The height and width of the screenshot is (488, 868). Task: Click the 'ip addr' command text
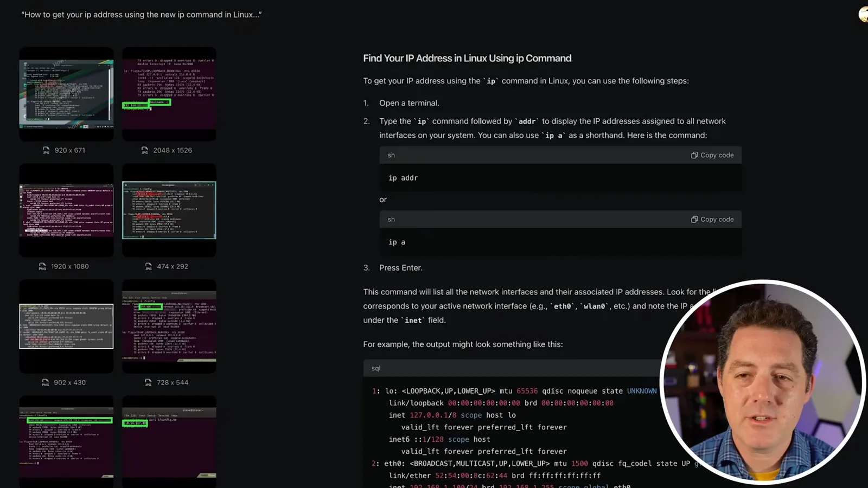tap(403, 178)
